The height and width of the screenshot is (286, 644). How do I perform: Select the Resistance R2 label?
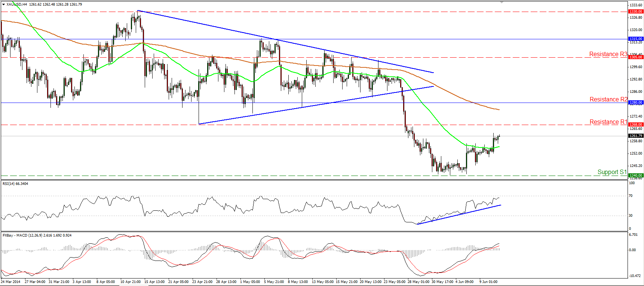608,100
